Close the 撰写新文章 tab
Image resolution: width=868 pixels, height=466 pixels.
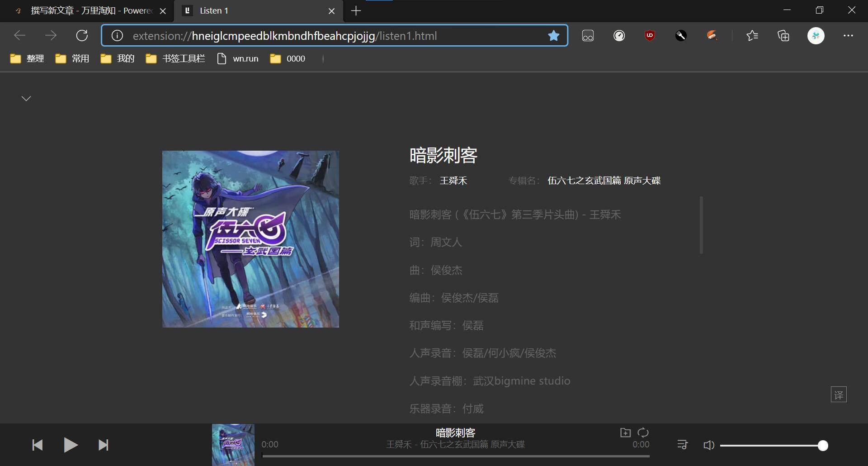pos(163,11)
